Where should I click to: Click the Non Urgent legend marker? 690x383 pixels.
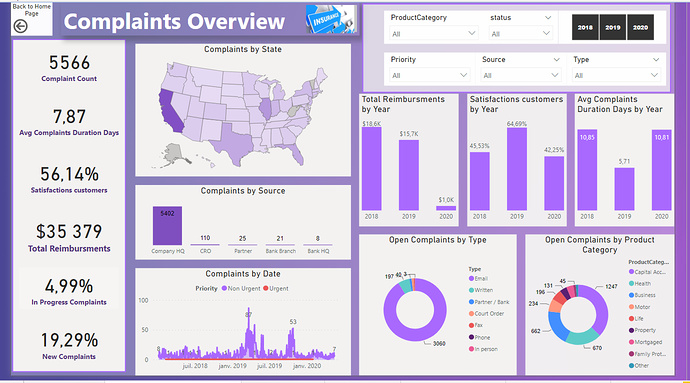coord(224,288)
